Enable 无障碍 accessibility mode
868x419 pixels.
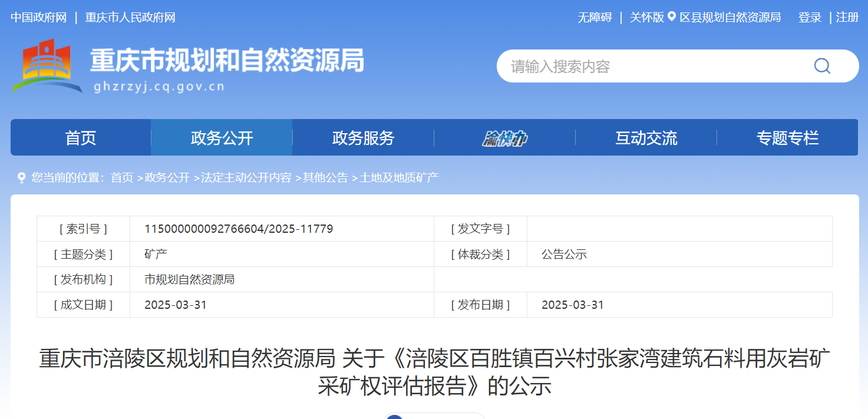(595, 18)
